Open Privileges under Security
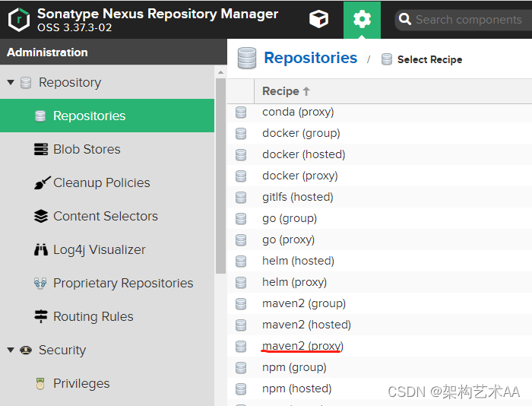 [x=81, y=383]
